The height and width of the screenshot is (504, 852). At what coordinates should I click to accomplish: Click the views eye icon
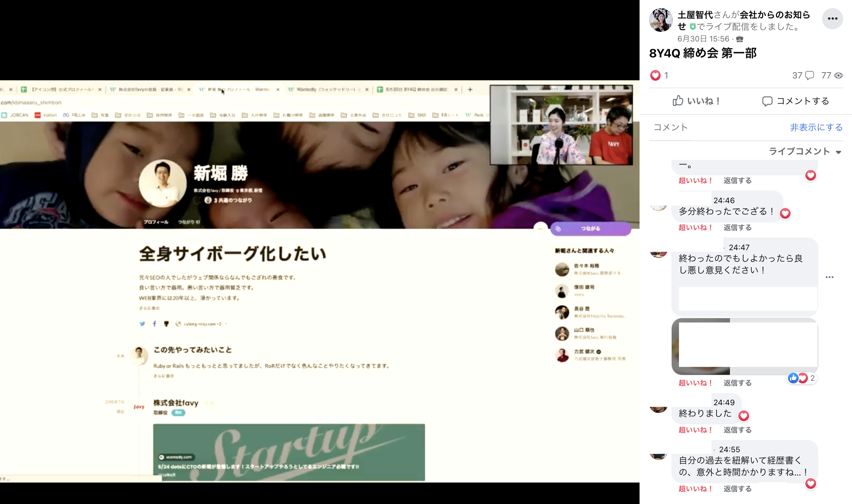839,75
